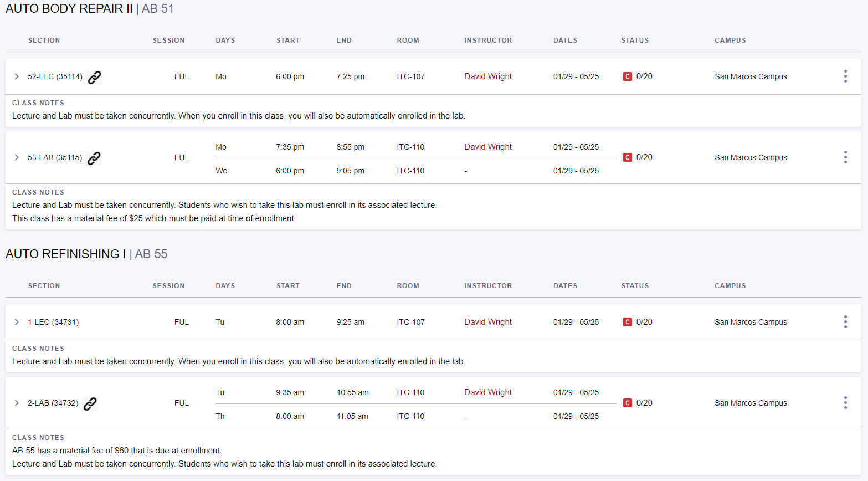Viewport: 868px width, 481px height.
Task: Click link icon beside 53-LAB (35115)
Action: [x=94, y=158]
